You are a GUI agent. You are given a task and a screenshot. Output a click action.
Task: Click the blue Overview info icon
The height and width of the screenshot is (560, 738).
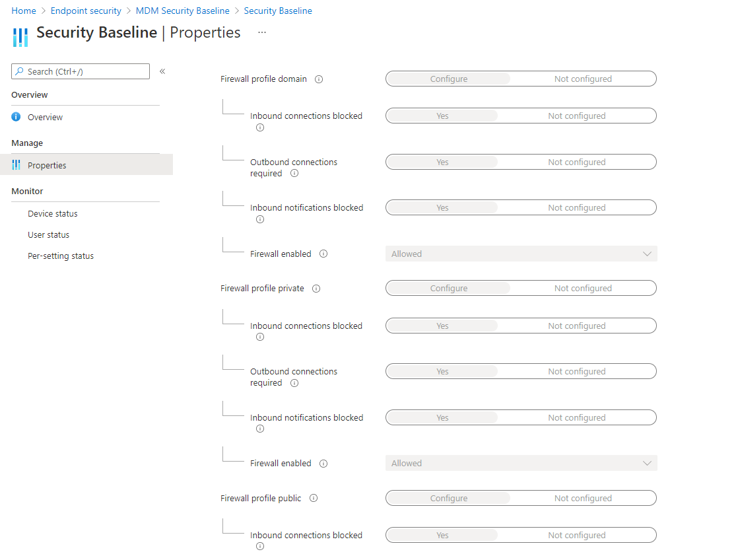[16, 117]
